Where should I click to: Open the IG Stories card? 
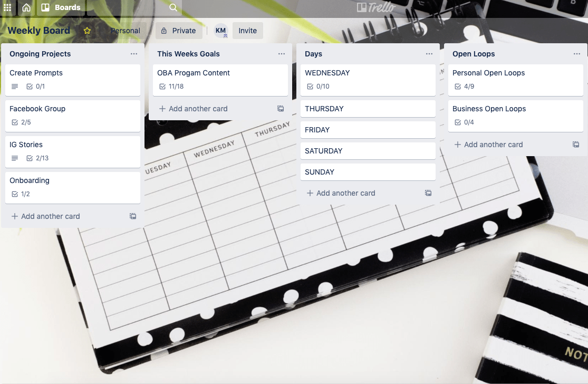[x=73, y=152]
